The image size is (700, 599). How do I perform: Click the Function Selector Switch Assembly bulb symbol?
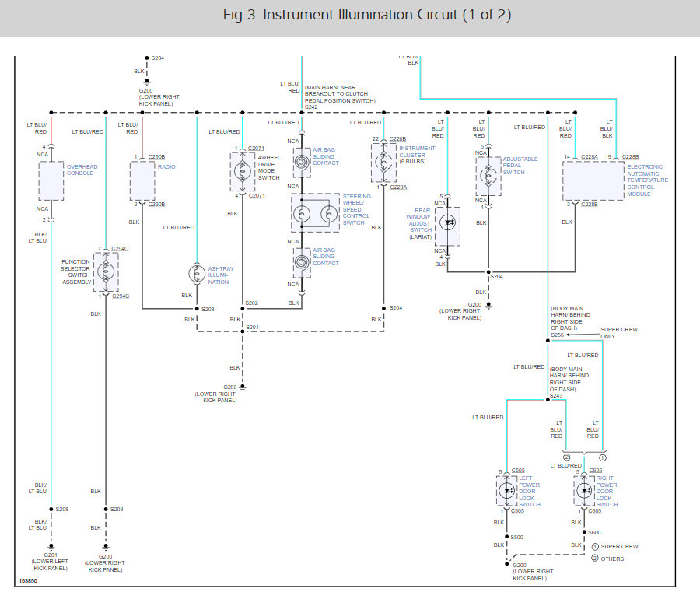[106, 271]
